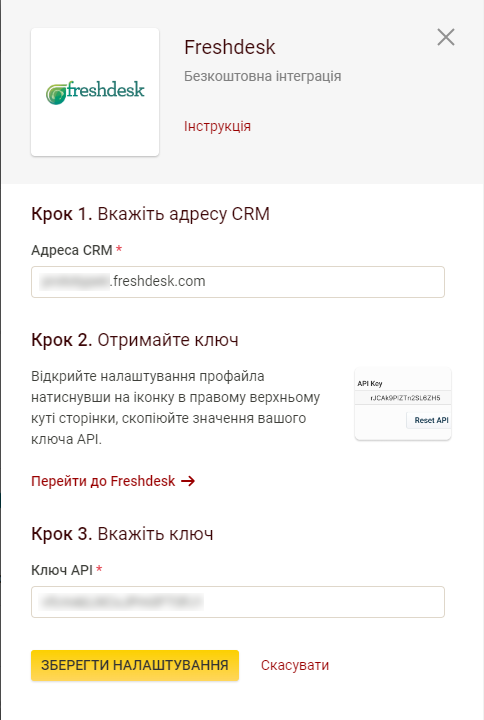Open the Інструкція link
The height and width of the screenshot is (720, 484).
click(x=217, y=126)
